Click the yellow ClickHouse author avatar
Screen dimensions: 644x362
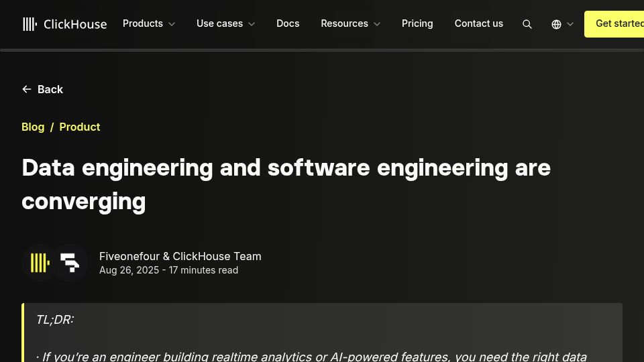(40, 263)
